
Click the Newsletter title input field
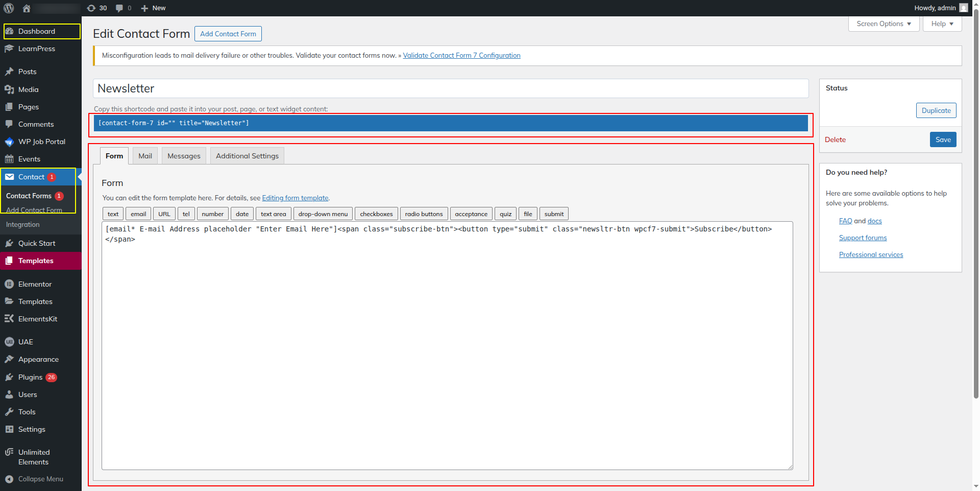point(450,88)
